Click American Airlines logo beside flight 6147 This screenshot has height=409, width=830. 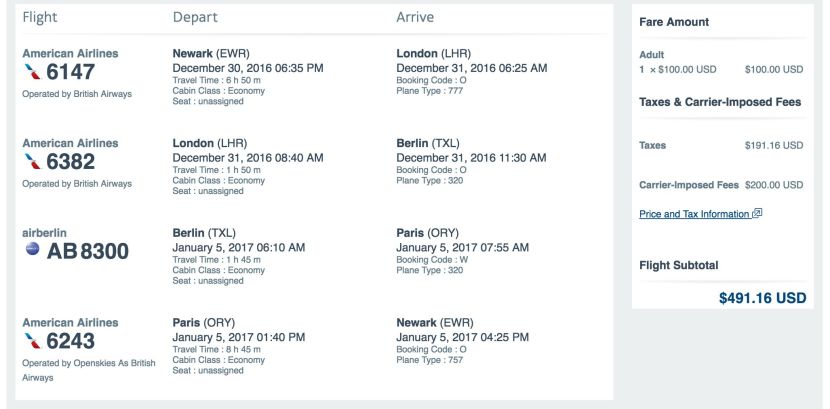click(33, 72)
